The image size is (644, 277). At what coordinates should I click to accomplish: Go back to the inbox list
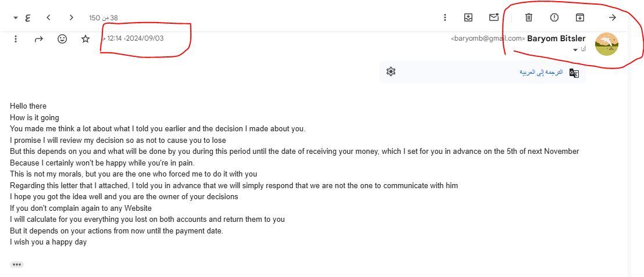point(612,17)
